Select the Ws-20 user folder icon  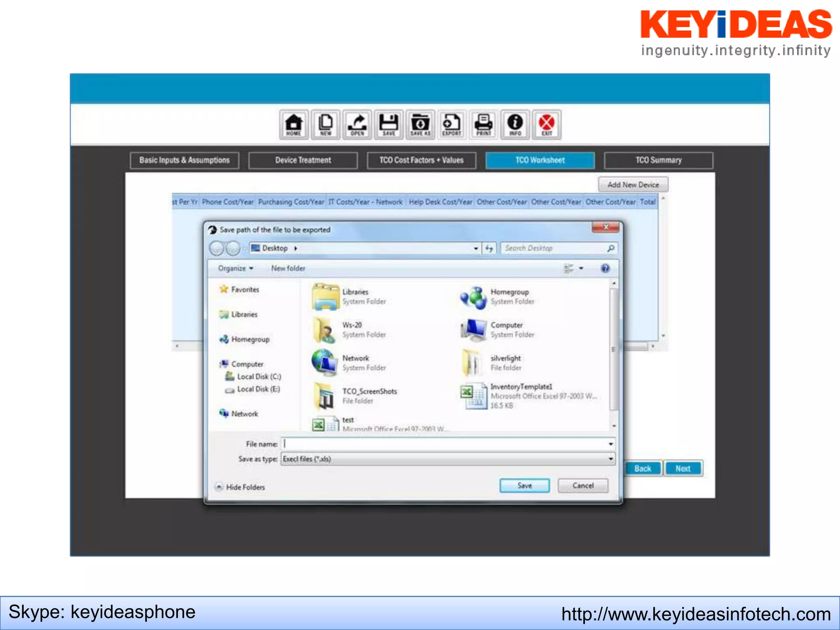click(324, 330)
